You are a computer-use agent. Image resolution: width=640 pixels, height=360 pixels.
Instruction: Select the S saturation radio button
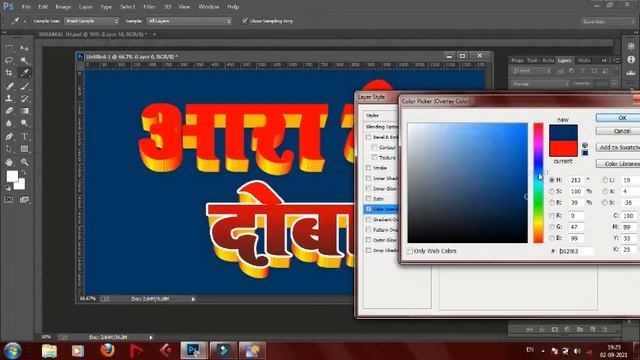click(552, 191)
